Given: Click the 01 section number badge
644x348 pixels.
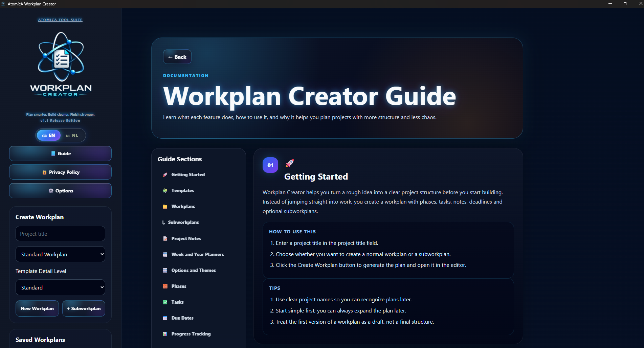Looking at the screenshot, I should click(x=270, y=165).
